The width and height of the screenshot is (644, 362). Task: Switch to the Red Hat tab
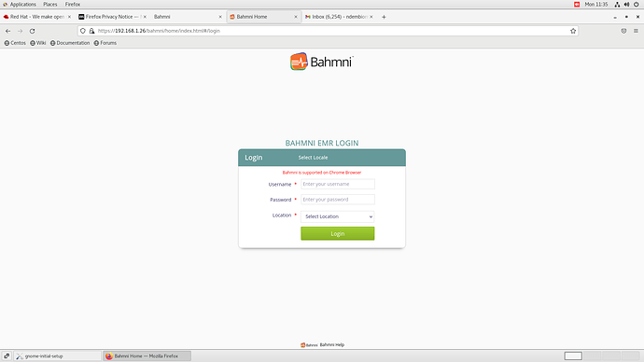[x=37, y=17]
